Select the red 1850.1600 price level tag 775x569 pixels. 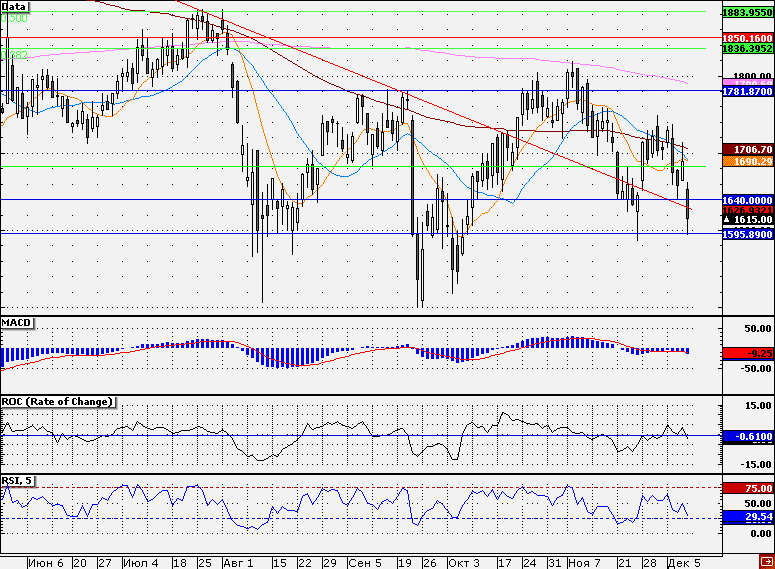(747, 38)
